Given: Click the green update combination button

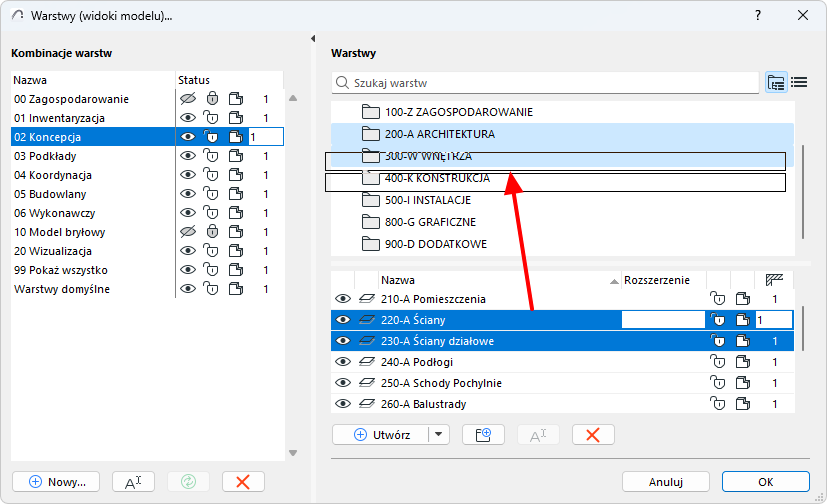Looking at the screenshot, I should click(x=188, y=482).
